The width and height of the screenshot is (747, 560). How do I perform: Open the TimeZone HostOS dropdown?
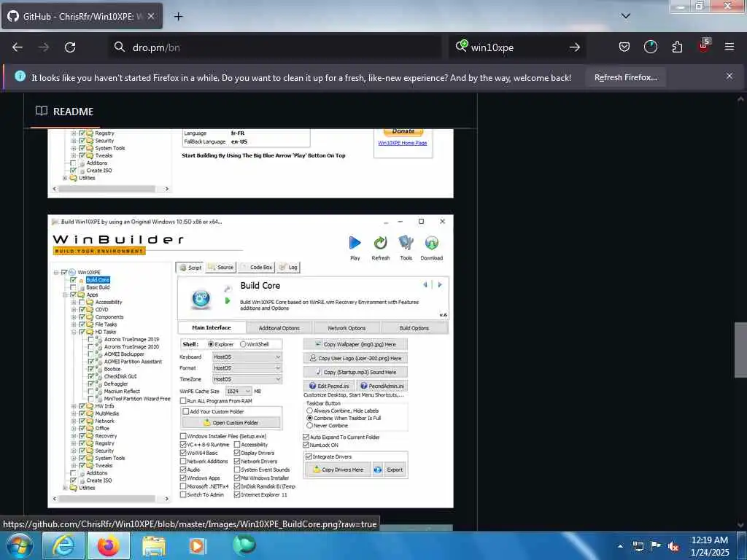[247, 379]
